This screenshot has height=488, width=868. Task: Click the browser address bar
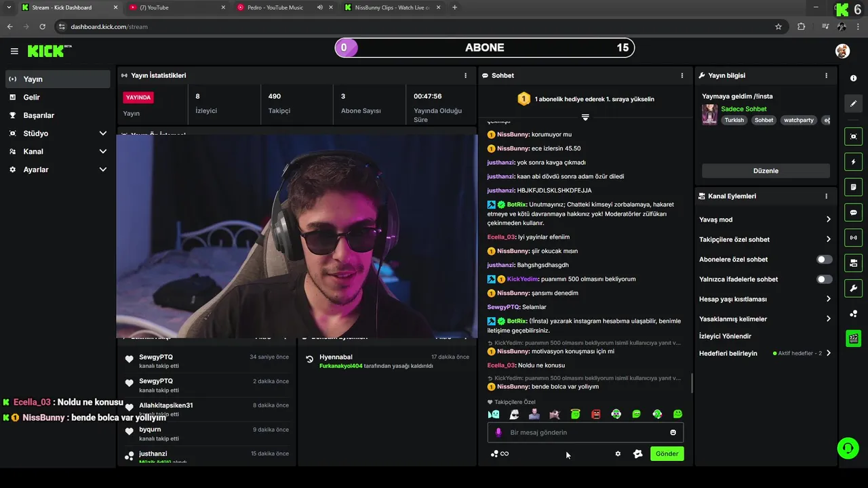[420, 26]
